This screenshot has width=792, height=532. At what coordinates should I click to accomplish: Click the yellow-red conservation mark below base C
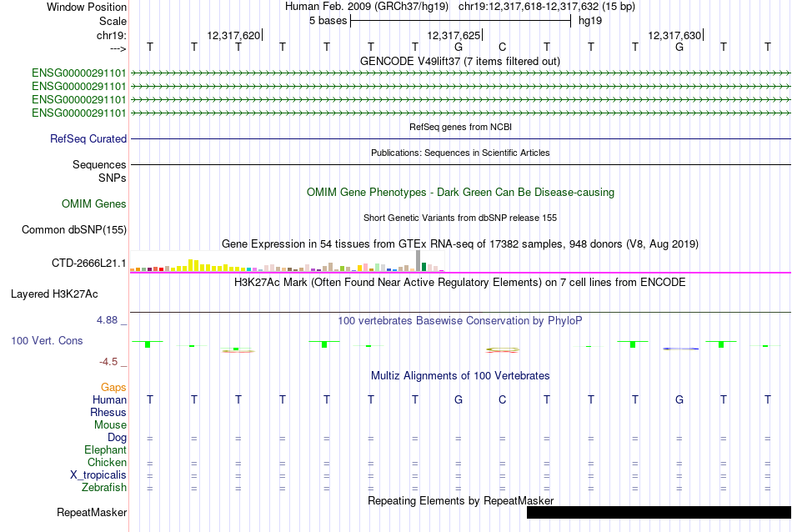coord(502,349)
